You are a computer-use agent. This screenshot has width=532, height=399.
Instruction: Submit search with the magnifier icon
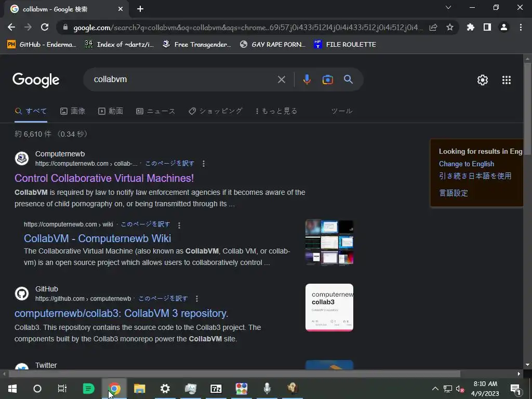pos(348,79)
